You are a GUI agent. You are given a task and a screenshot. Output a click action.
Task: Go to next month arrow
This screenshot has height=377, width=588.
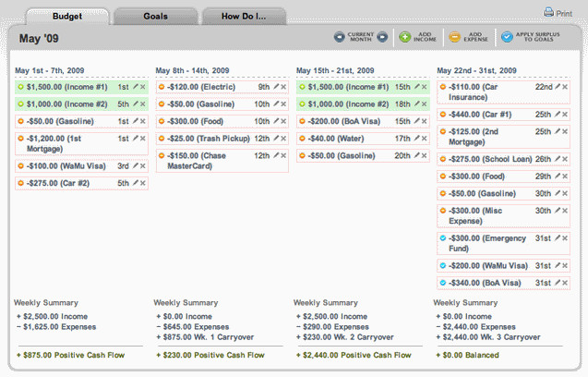click(x=383, y=38)
